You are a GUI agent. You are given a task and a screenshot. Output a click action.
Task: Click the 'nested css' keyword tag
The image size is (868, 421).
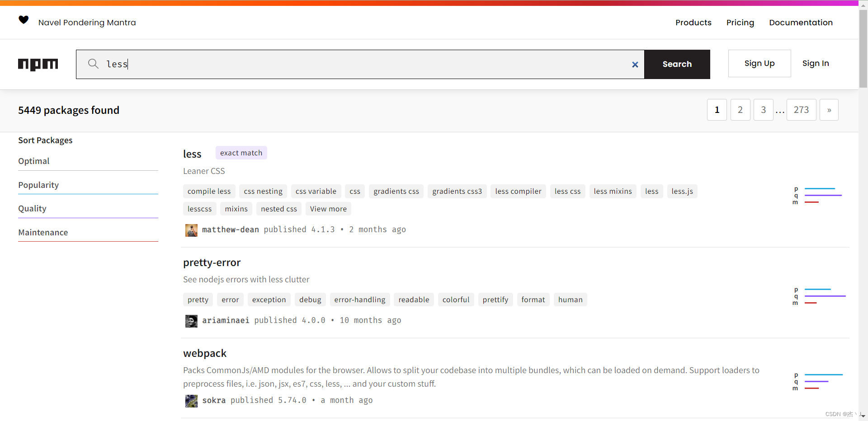tap(279, 209)
